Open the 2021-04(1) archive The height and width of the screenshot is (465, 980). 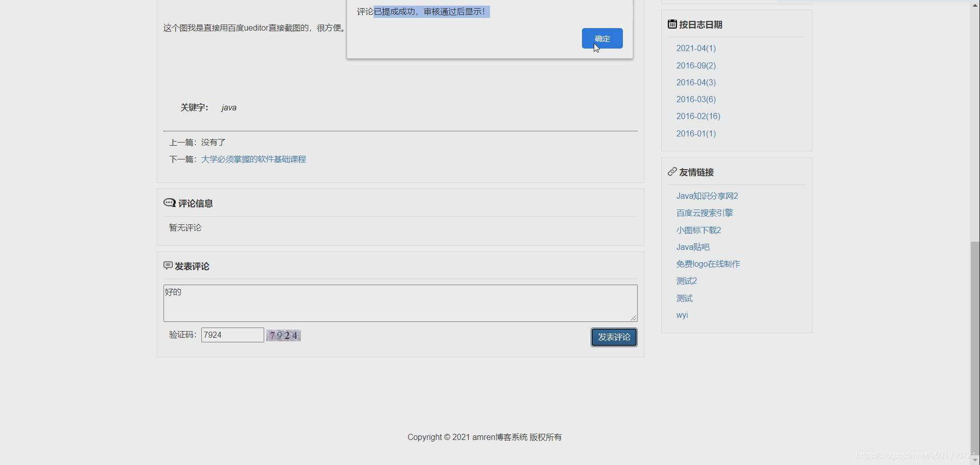tap(695, 48)
